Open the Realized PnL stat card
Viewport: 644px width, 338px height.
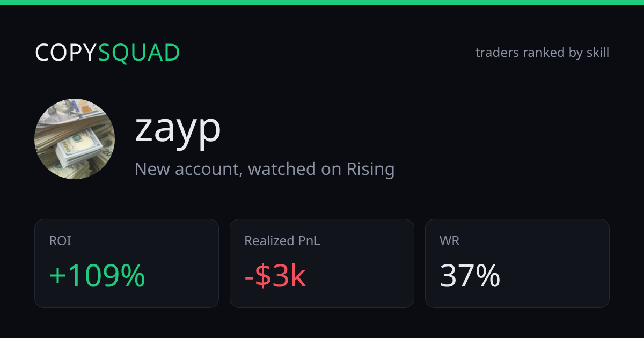coord(322,263)
